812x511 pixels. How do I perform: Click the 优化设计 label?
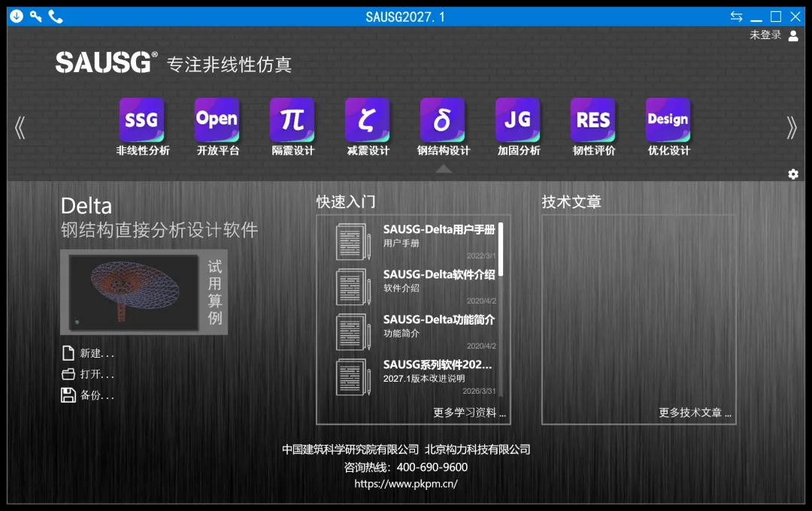click(669, 150)
